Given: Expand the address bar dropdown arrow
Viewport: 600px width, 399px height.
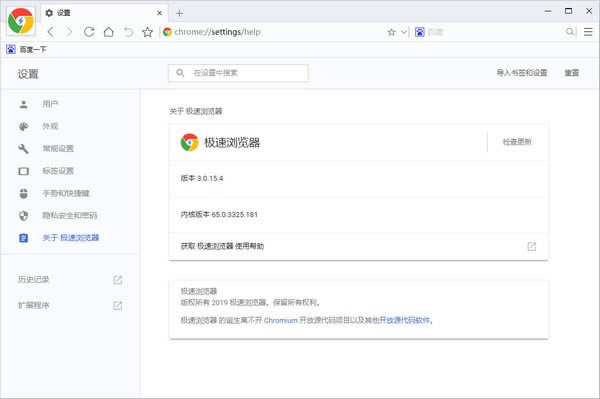Looking at the screenshot, I should click(404, 32).
